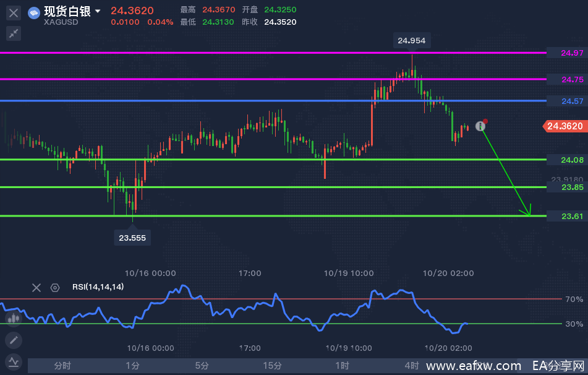Click the 0.0100 price change value

tap(125, 22)
